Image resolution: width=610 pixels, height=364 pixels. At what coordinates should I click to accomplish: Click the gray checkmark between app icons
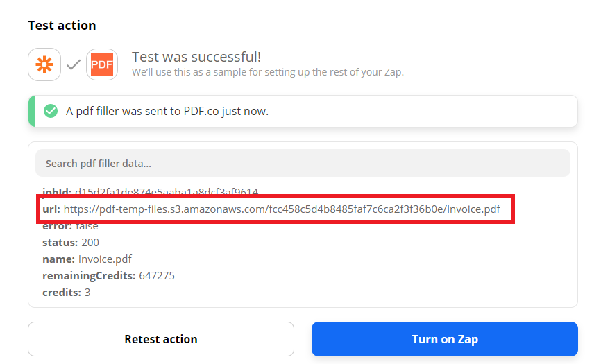(x=74, y=64)
